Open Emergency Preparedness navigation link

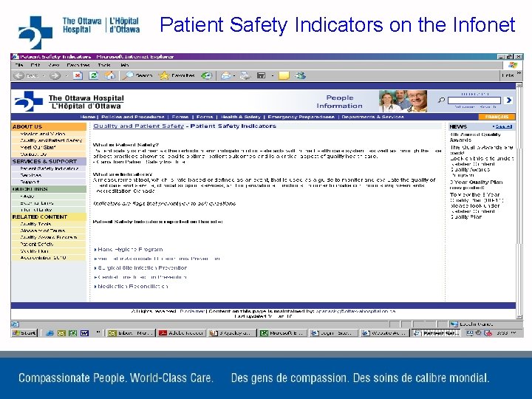(x=301, y=117)
